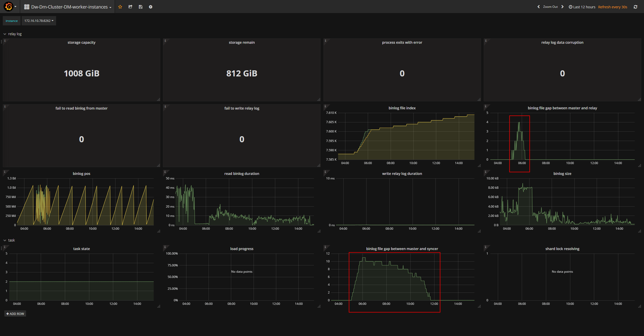This screenshot has width=644, height=336.
Task: Open the instance 172.16.10.78:8262 dropdown
Action: point(39,21)
